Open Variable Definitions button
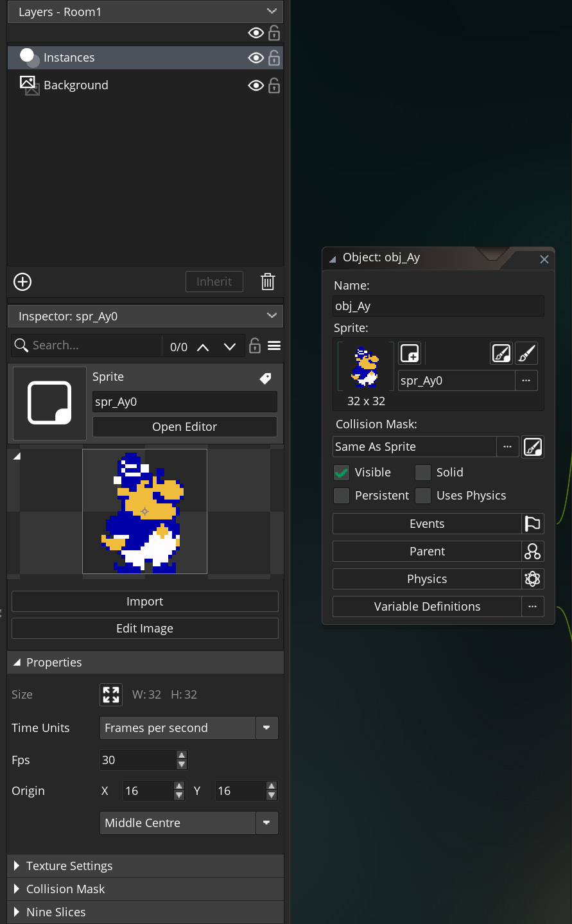 click(427, 607)
